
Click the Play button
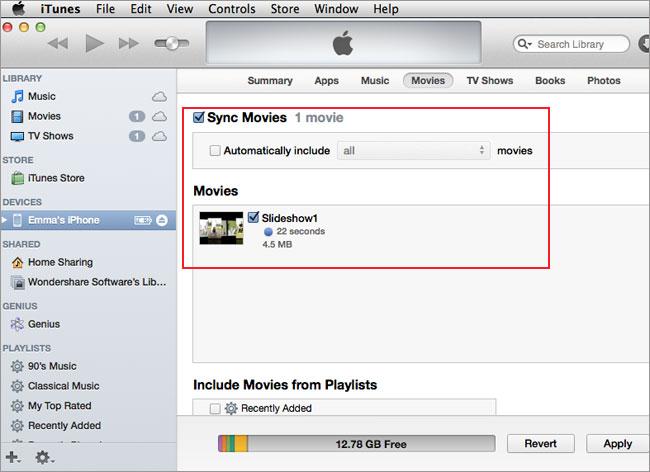click(94, 43)
